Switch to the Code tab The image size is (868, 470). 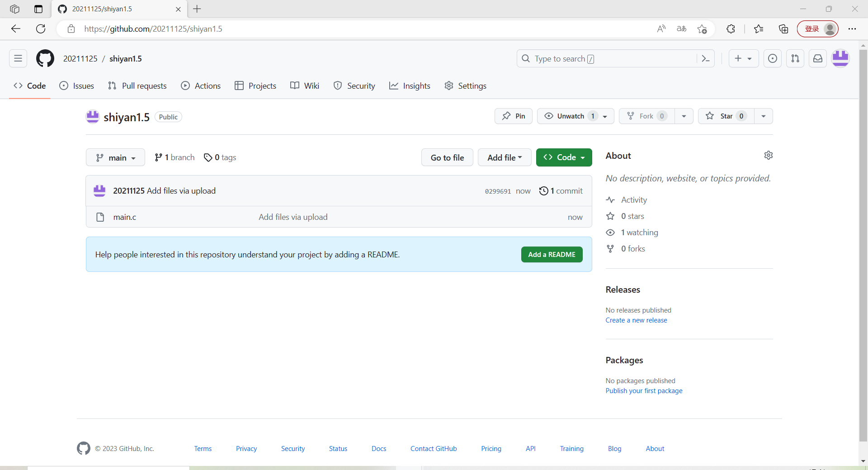coord(30,85)
